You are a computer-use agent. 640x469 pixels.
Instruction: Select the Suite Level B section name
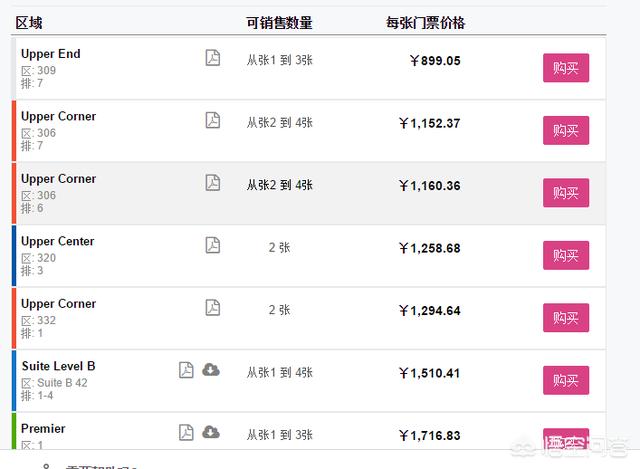58,366
